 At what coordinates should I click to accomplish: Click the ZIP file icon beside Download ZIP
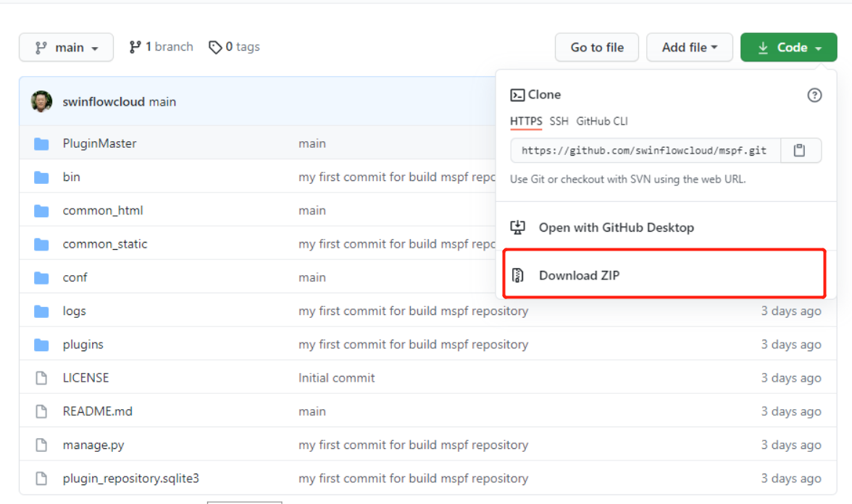pyautogui.click(x=518, y=275)
